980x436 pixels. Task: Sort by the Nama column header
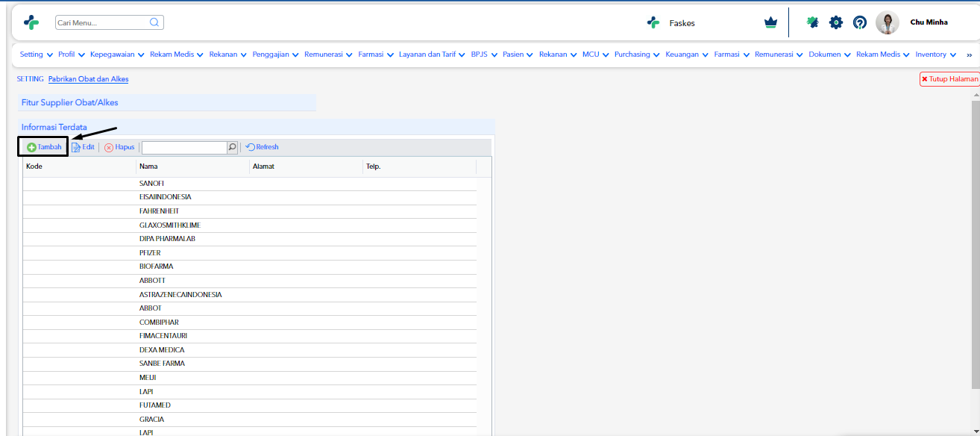pyautogui.click(x=193, y=166)
